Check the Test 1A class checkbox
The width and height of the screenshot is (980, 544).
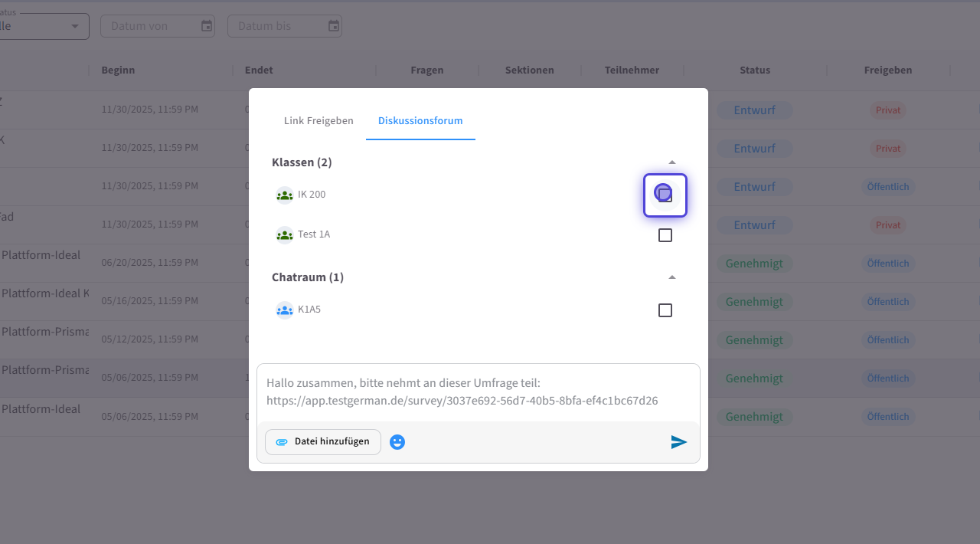coord(665,235)
